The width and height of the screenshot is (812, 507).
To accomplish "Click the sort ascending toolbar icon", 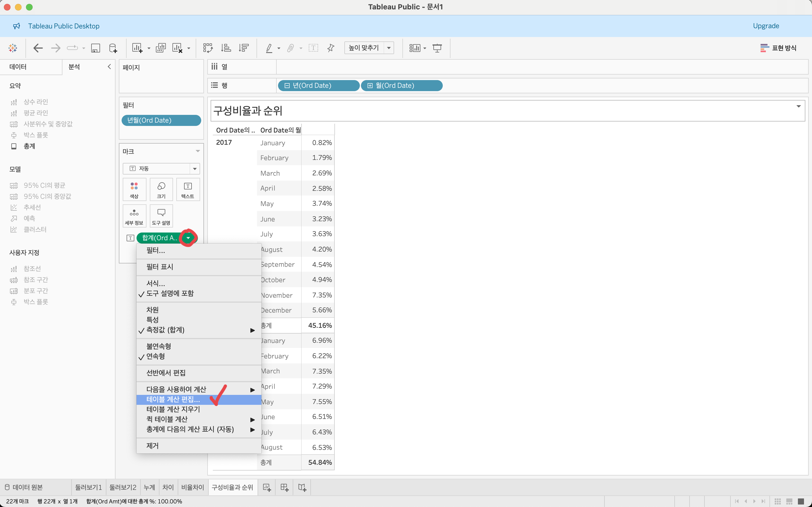I will pyautogui.click(x=226, y=48).
